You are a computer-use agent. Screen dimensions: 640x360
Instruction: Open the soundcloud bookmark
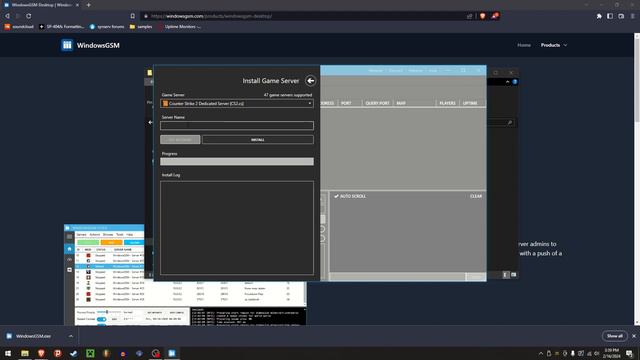pos(19,27)
